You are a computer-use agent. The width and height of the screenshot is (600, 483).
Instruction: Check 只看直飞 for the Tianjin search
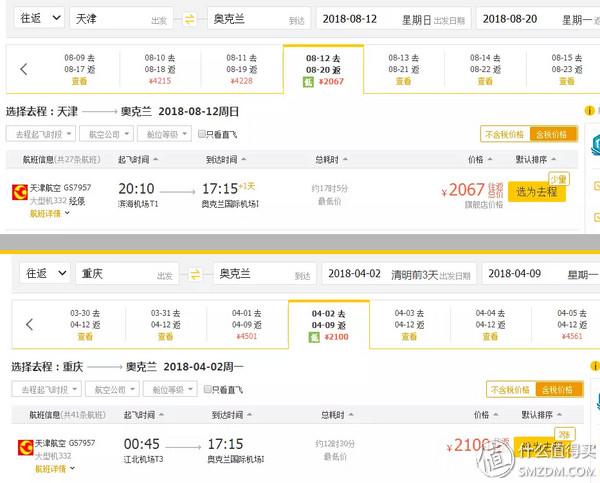[x=202, y=134]
